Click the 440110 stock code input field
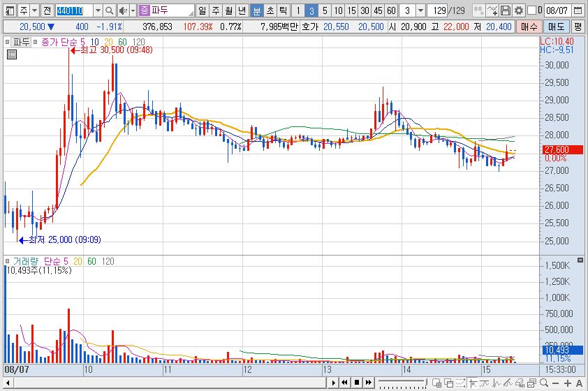The width and height of the screenshot is (588, 391). click(74, 10)
